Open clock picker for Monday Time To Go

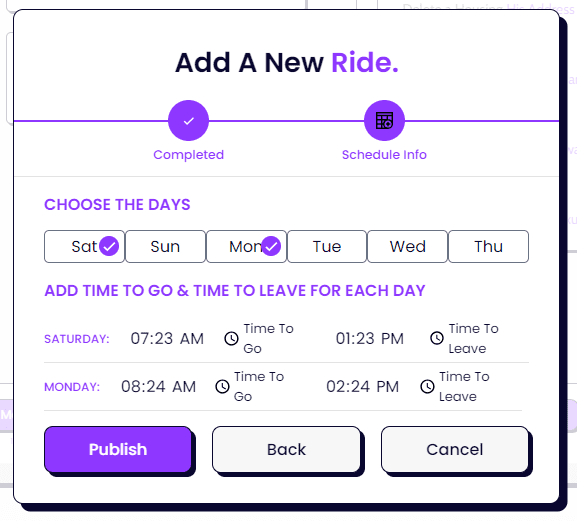click(x=222, y=386)
